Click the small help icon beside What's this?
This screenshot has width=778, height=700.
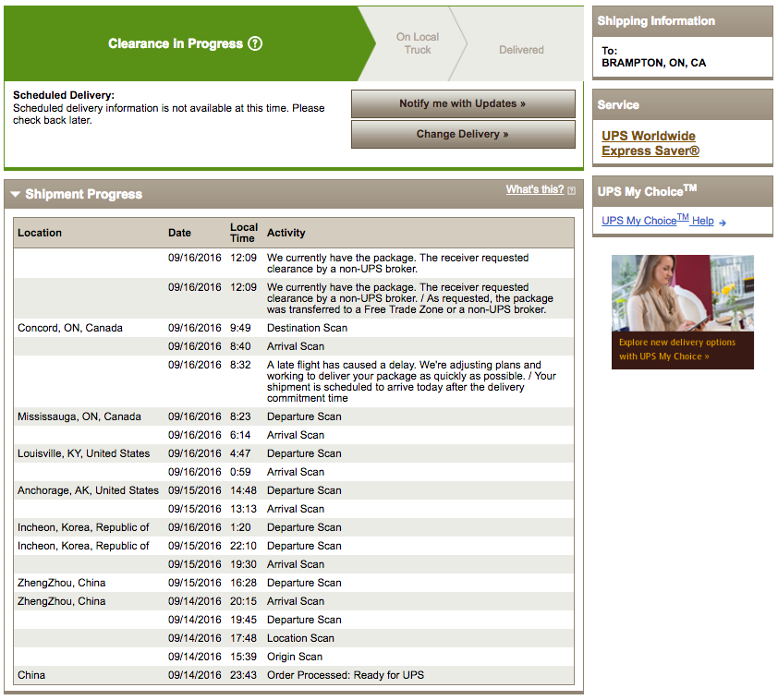(x=572, y=190)
